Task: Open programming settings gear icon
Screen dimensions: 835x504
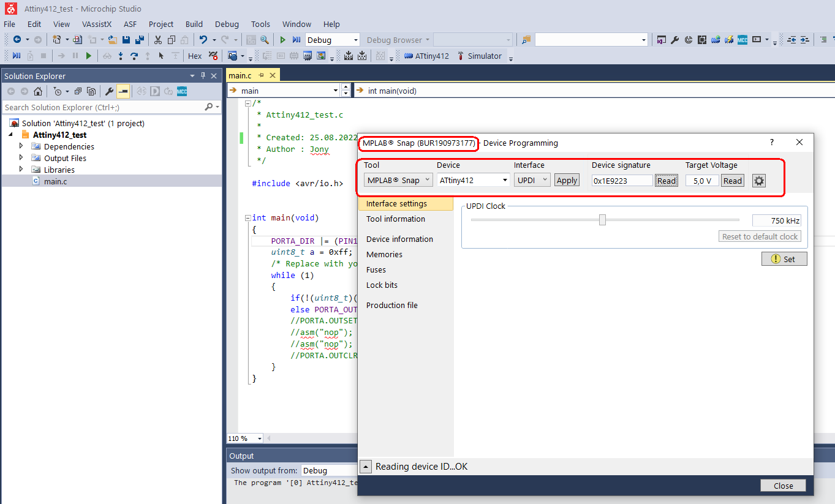Action: tap(758, 181)
